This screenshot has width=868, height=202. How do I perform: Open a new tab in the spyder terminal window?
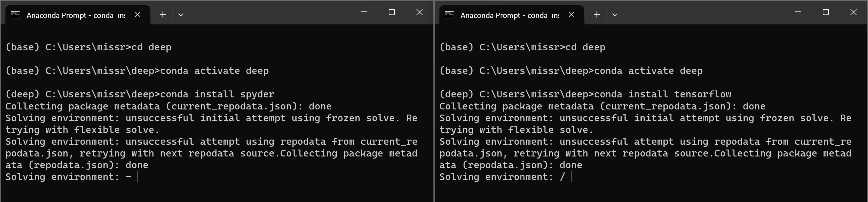[x=163, y=14]
